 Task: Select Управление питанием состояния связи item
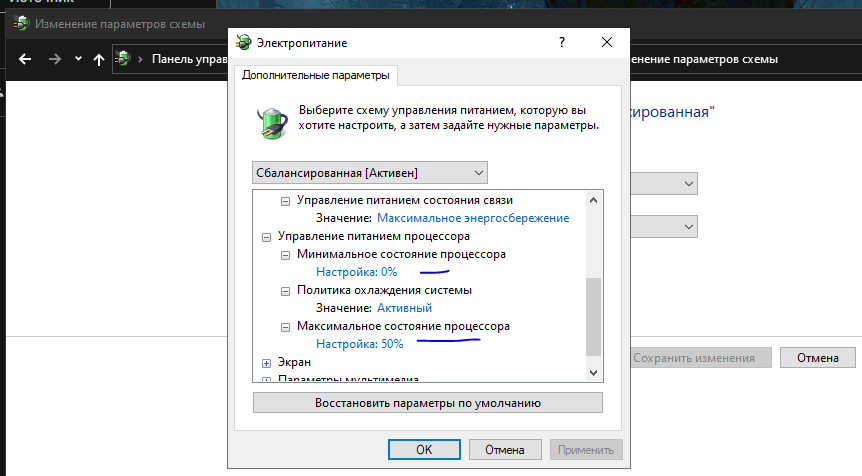[x=405, y=200]
